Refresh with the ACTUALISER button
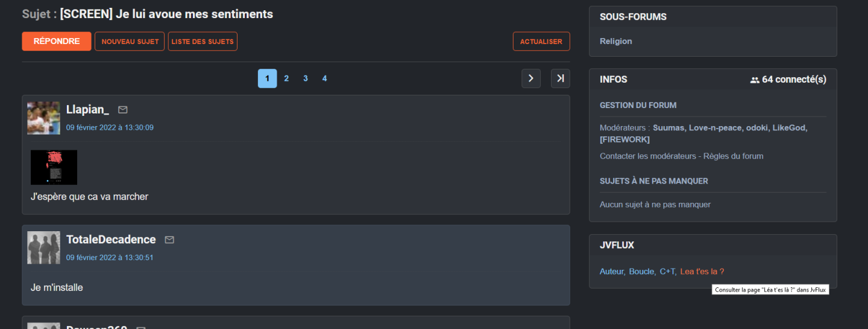The height and width of the screenshot is (329, 868). (541, 42)
